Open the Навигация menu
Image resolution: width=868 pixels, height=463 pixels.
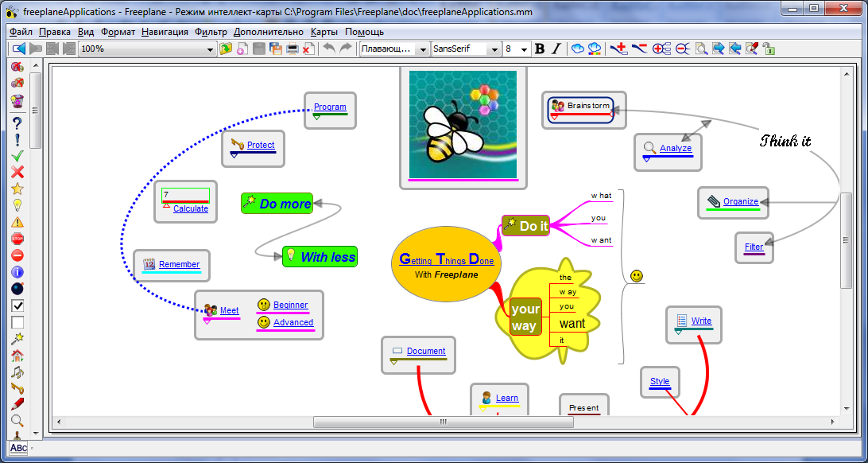coord(165,32)
